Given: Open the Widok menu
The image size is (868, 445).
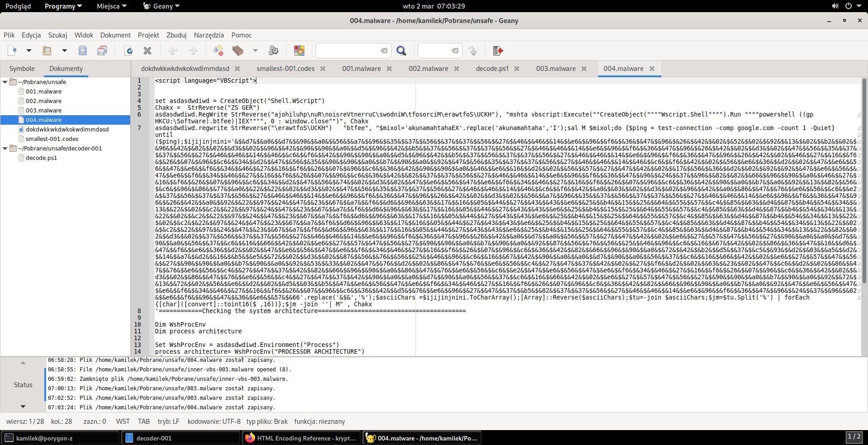Looking at the screenshot, I should (x=84, y=35).
